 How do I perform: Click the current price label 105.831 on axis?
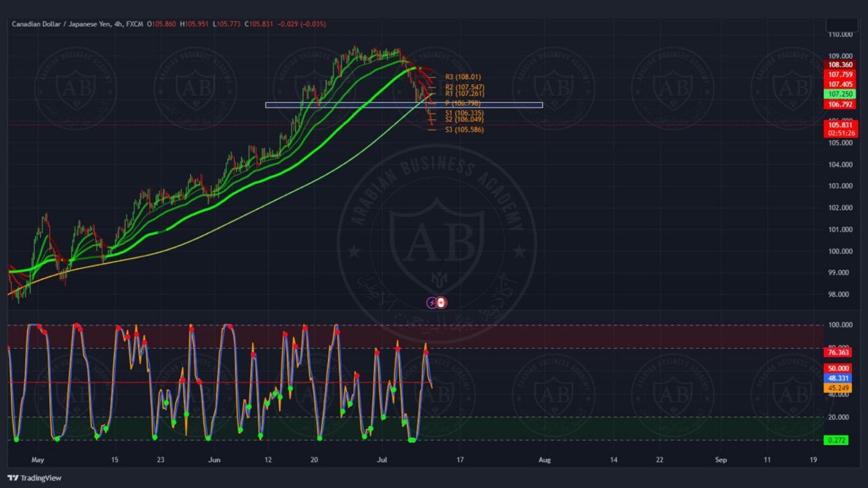coord(840,125)
